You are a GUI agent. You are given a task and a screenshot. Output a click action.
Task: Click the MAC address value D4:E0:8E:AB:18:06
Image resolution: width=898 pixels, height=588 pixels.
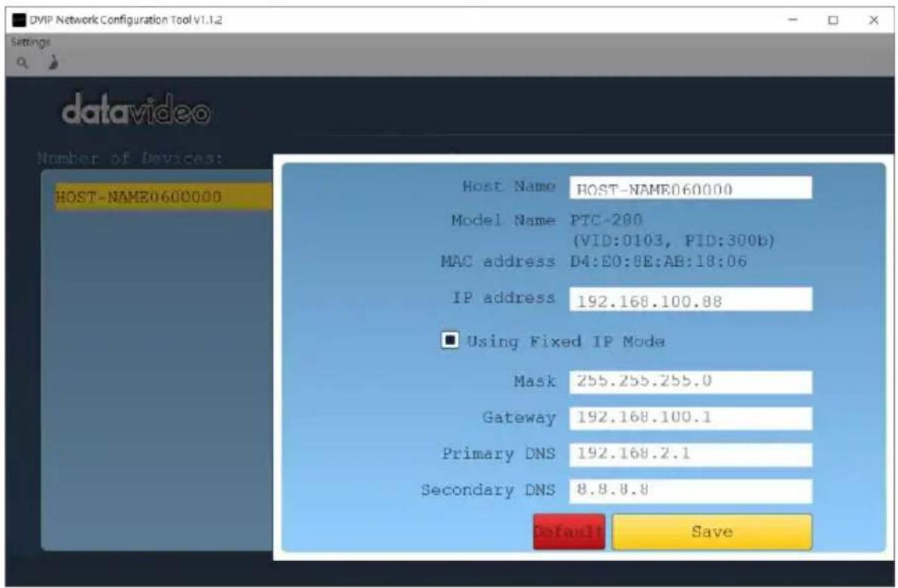658,262
